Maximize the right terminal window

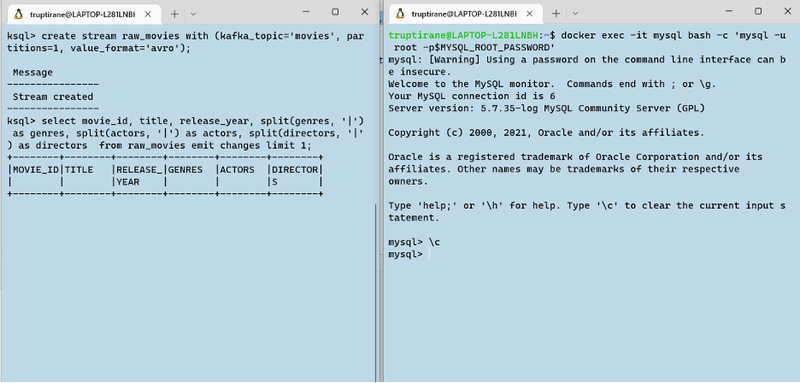pos(759,11)
